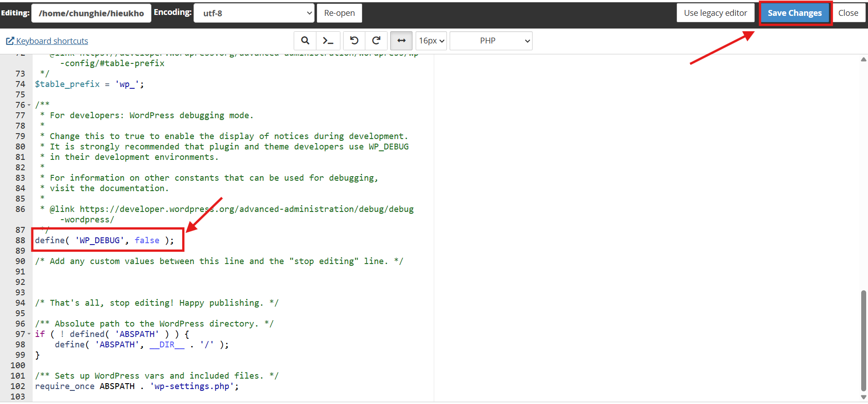868x404 pixels.
Task: Place cursor on the 'false' value in line 88
Action: click(x=147, y=240)
